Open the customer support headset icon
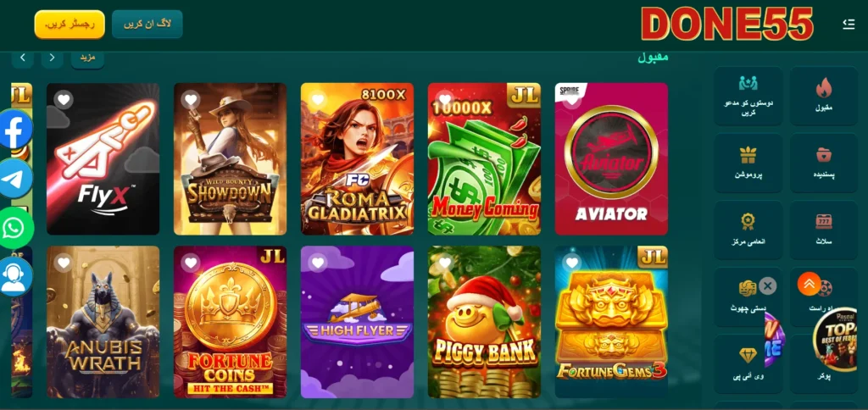This screenshot has height=410, width=868. point(15,277)
